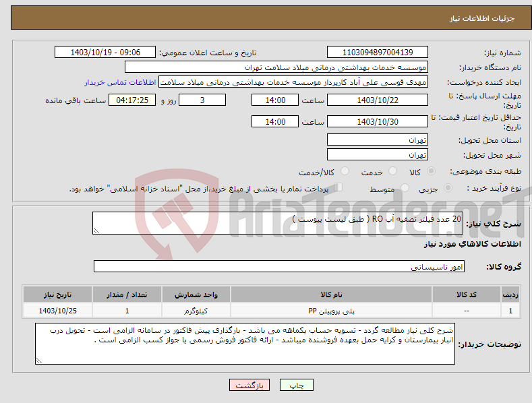Image resolution: width=532 pixels, height=403 pixels.
Task: Click the شماره نیاز field 1103094897004139
Action: pyautogui.click(x=378, y=53)
